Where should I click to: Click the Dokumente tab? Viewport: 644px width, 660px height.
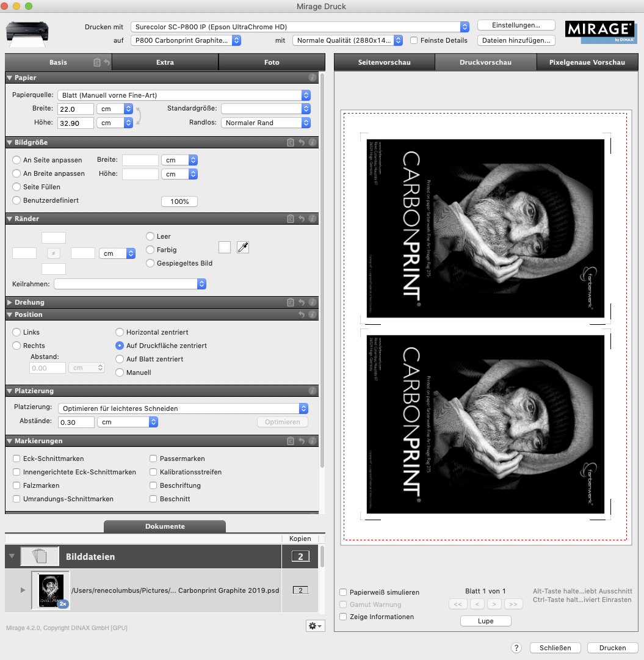(165, 526)
